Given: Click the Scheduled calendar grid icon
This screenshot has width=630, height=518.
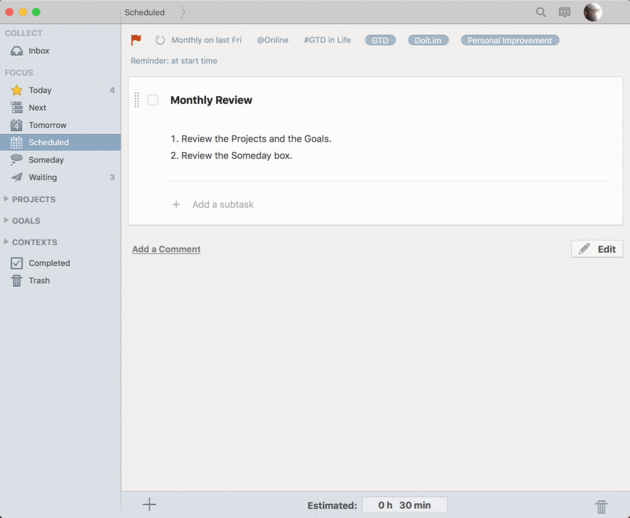Looking at the screenshot, I should click(16, 142).
